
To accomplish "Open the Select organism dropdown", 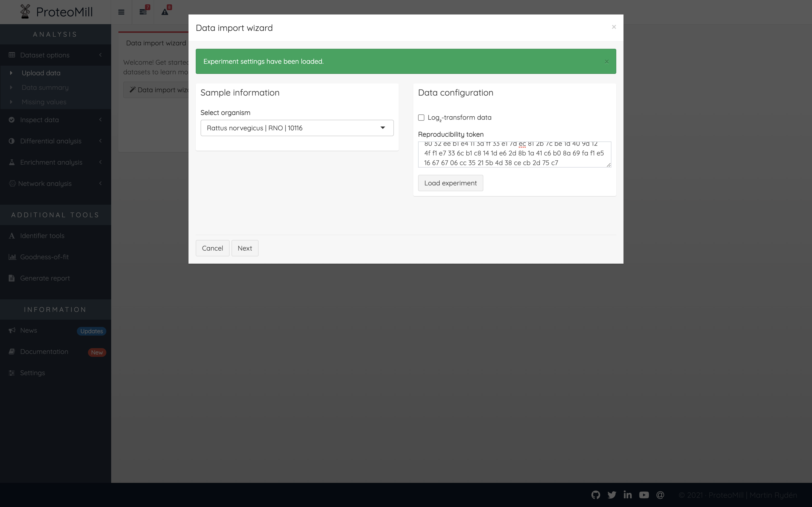I will click(297, 128).
